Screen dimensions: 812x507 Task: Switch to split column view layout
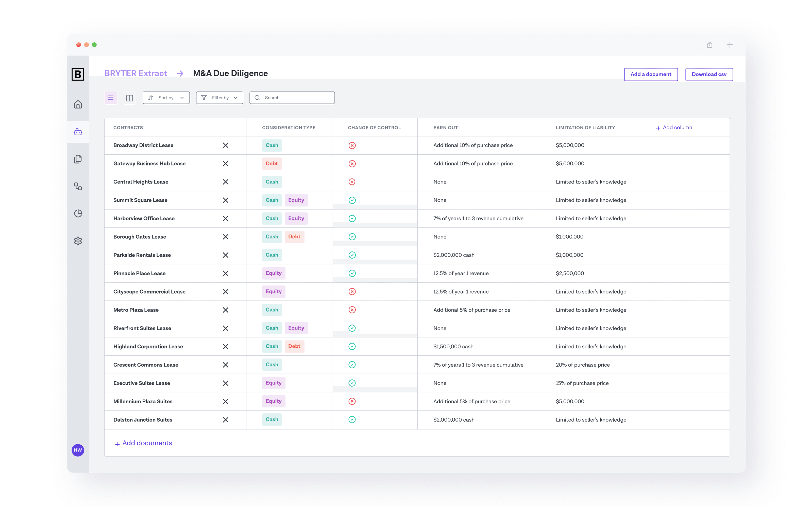[x=129, y=98]
